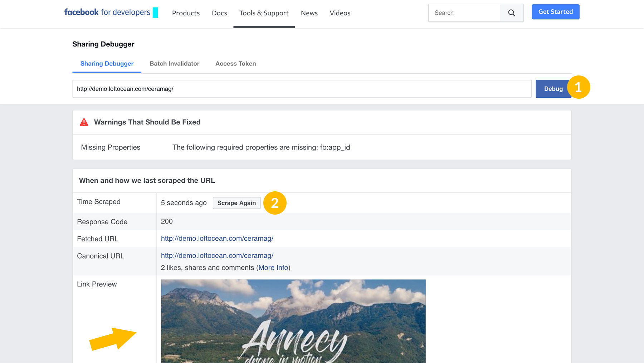
Task: Switch to the Access Token tab
Action: point(235,64)
